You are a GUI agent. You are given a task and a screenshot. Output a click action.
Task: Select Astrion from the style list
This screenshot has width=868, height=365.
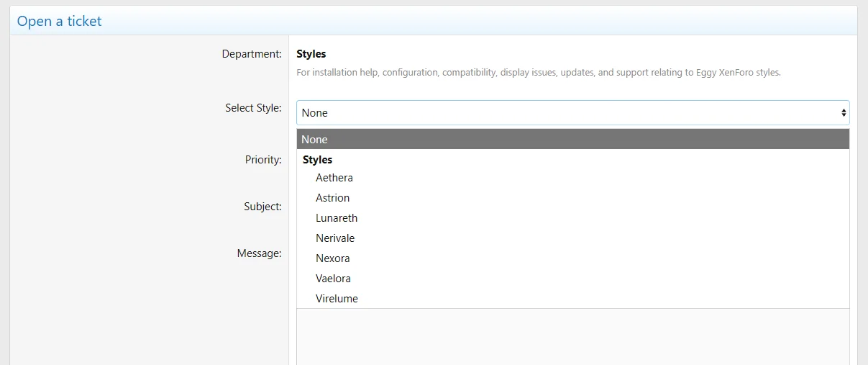point(572,198)
